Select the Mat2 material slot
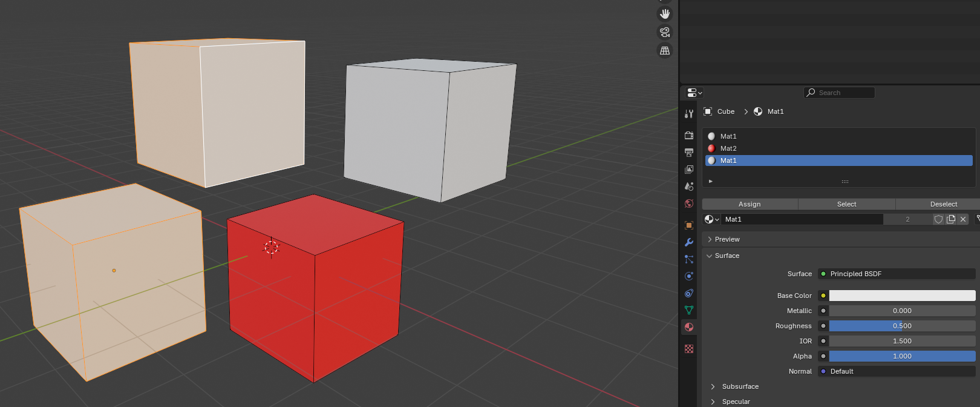980x407 pixels. (839, 148)
